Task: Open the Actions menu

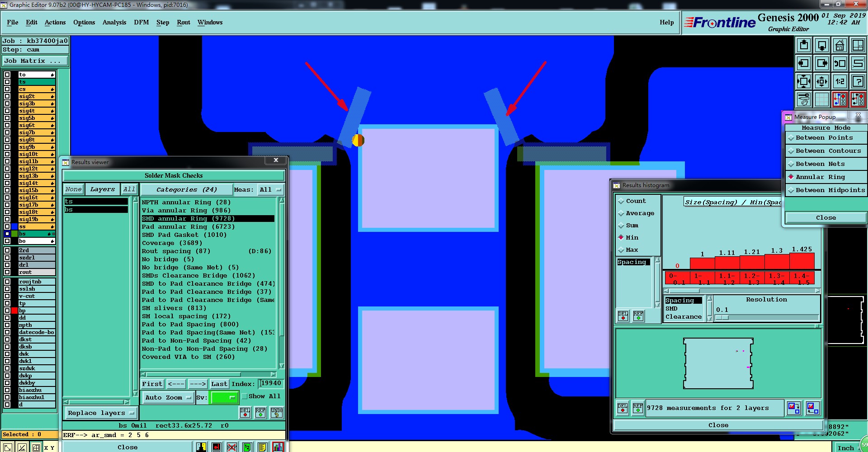Action: (55, 23)
